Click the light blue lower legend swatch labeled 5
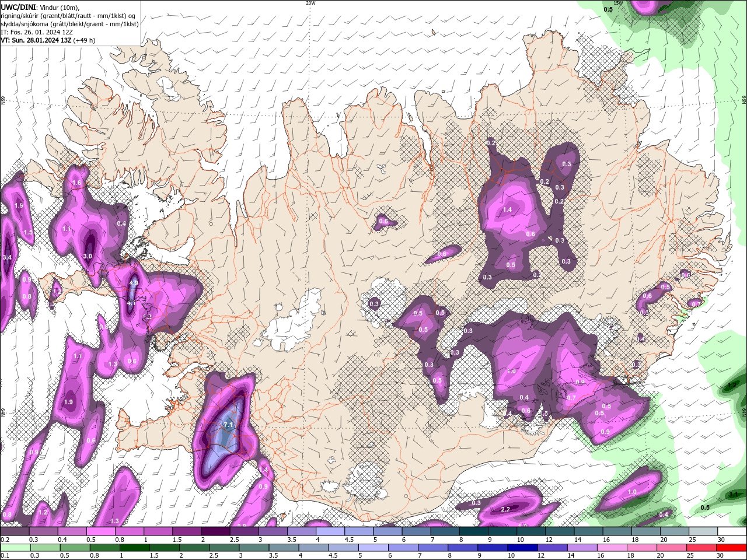This screenshot has width=747, height=560. pyautogui.click(x=373, y=548)
